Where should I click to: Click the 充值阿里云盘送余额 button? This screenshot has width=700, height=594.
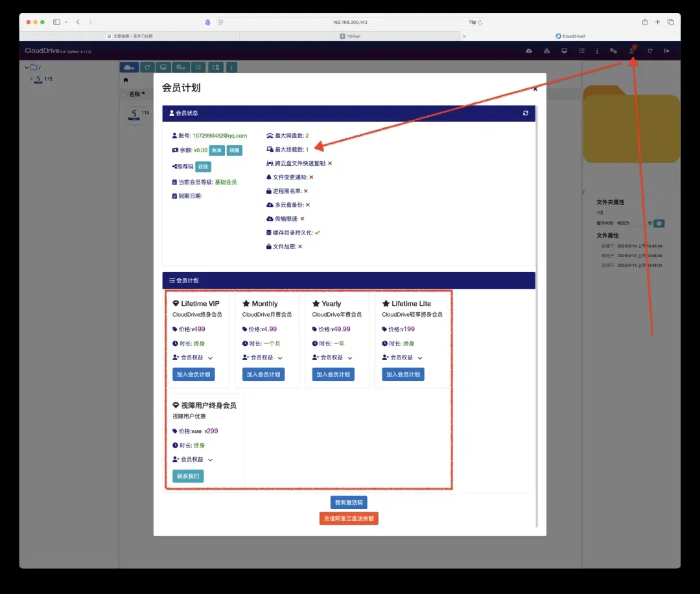tap(349, 519)
